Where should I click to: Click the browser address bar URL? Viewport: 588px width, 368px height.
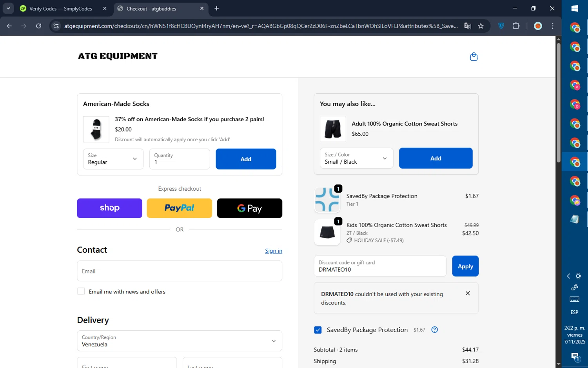261,26
